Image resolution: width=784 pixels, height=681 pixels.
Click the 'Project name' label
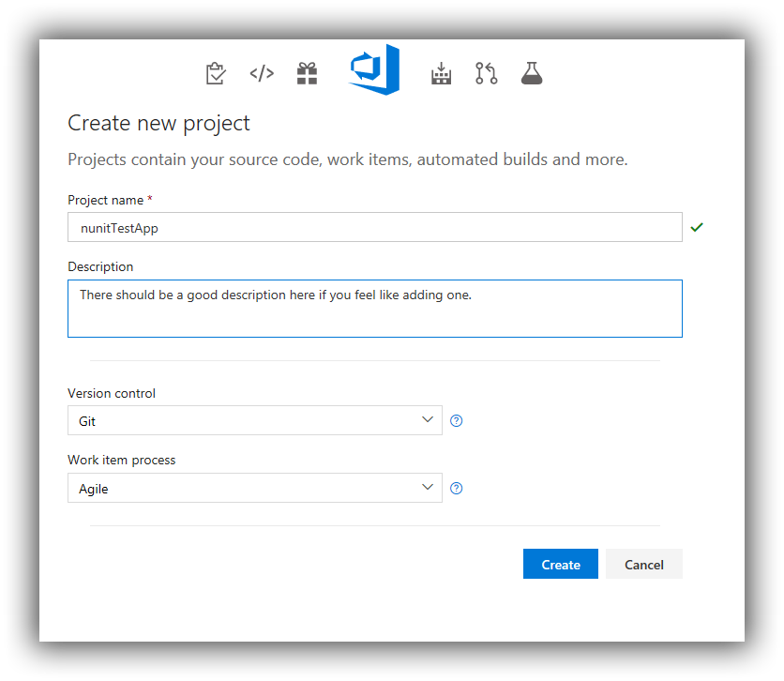[105, 200]
